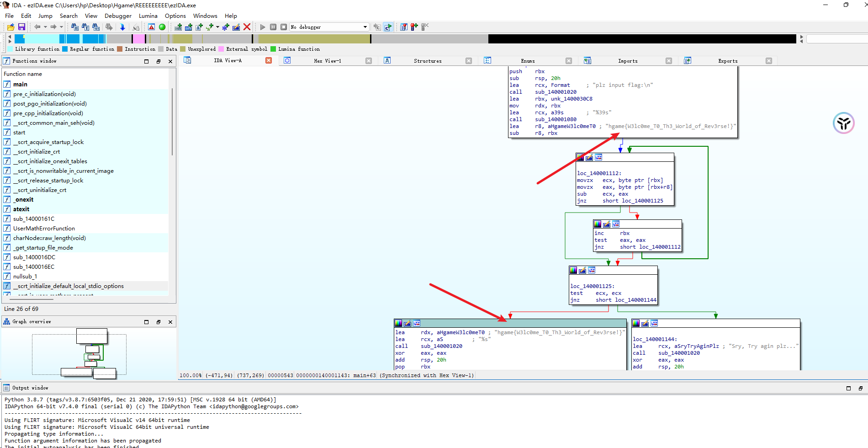This screenshot has height=448, width=868.
Task: Click the first binoculars search icon
Action: [75, 27]
